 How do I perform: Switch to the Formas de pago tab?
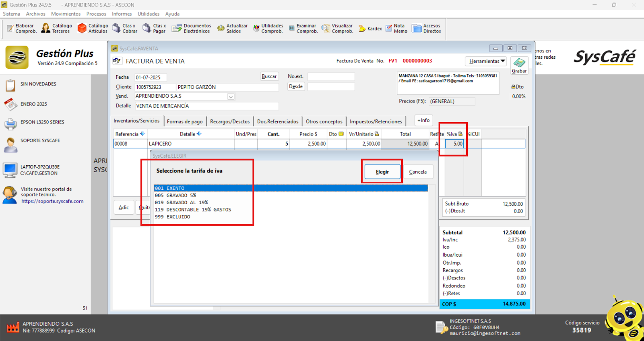[185, 121]
